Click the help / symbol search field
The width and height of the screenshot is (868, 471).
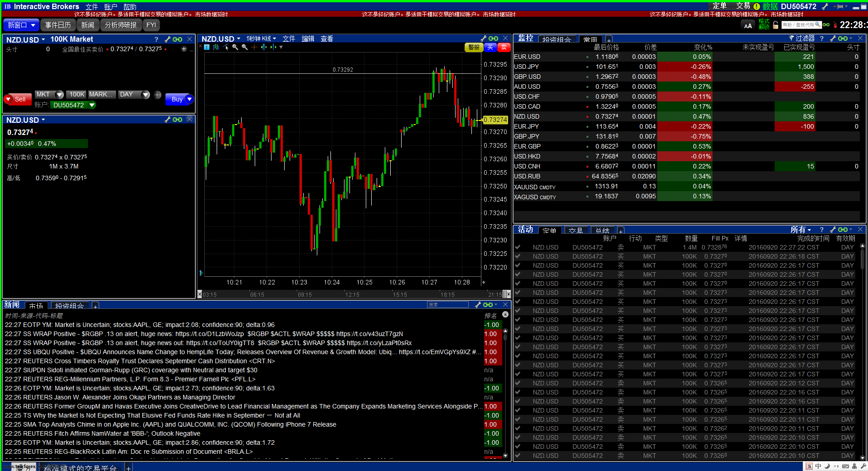tap(801, 25)
